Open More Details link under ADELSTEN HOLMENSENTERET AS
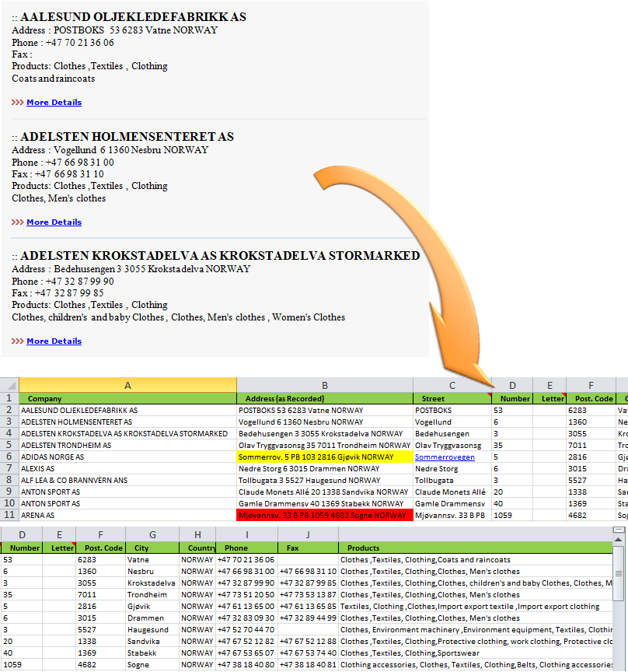628x672 pixels. 54,222
